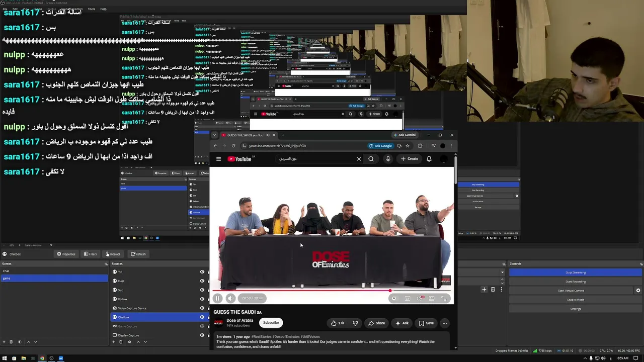Image resolution: width=644 pixels, height=362 pixels.
Task: Open the YouTube Create menu
Action: (410, 159)
